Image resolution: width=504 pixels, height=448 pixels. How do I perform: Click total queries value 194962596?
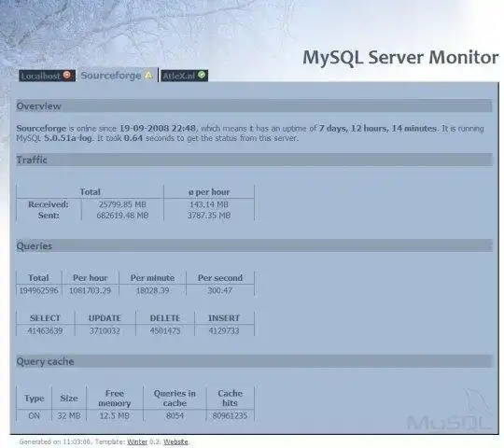click(x=39, y=290)
